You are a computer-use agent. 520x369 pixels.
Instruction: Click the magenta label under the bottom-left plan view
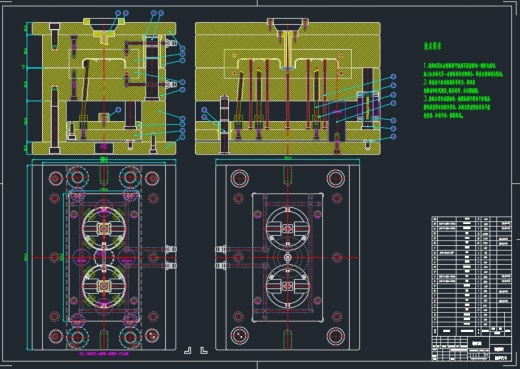pos(104,354)
